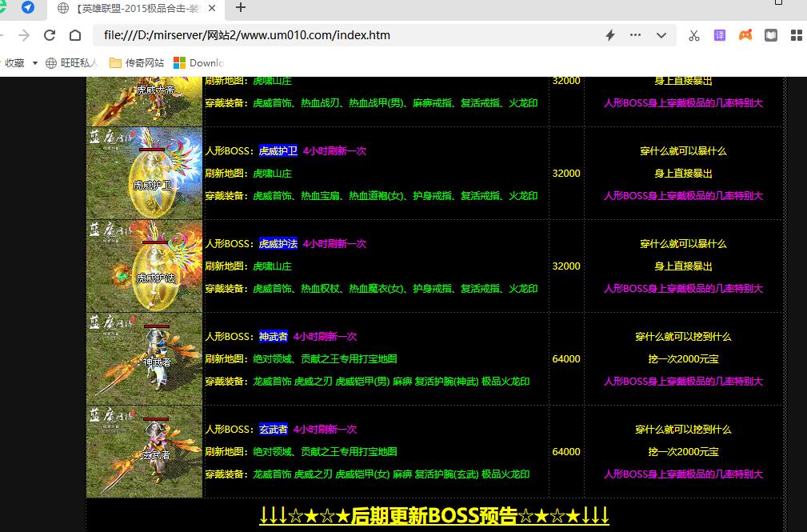The width and height of the screenshot is (807, 532).
Task: Click the purple translate extension icon
Action: [x=720, y=35]
